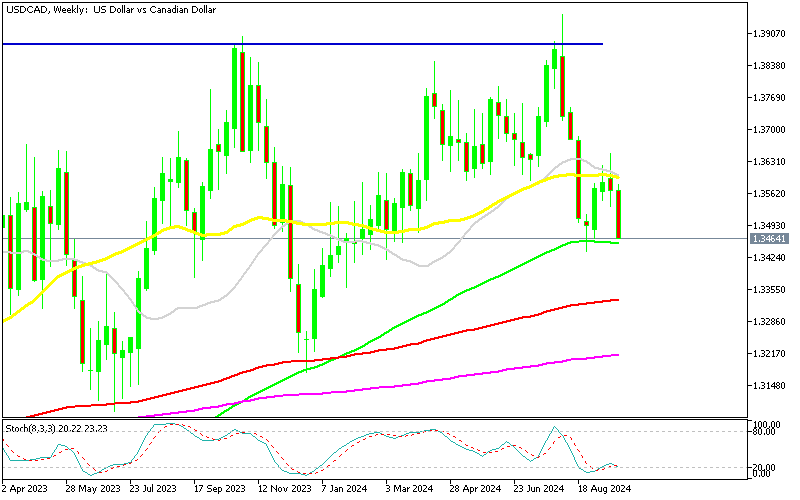
Task: Click the 7 Jan 2024 date label
Action: point(344,489)
